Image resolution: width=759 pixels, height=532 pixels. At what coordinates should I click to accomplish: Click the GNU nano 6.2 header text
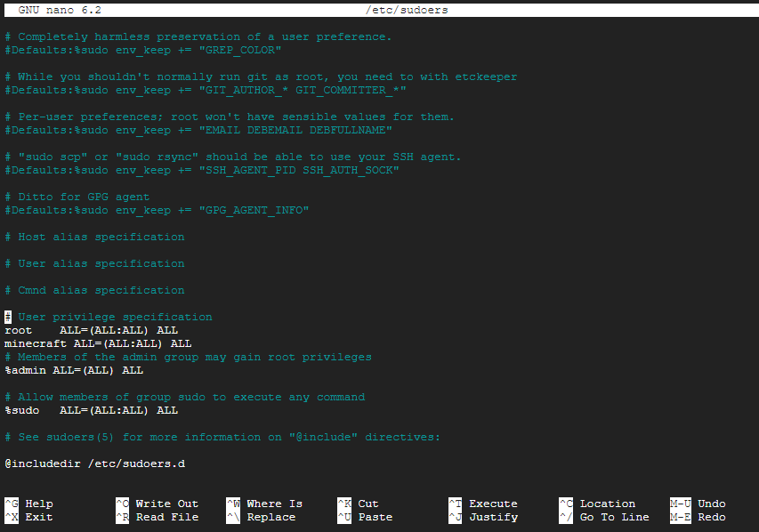(60, 10)
